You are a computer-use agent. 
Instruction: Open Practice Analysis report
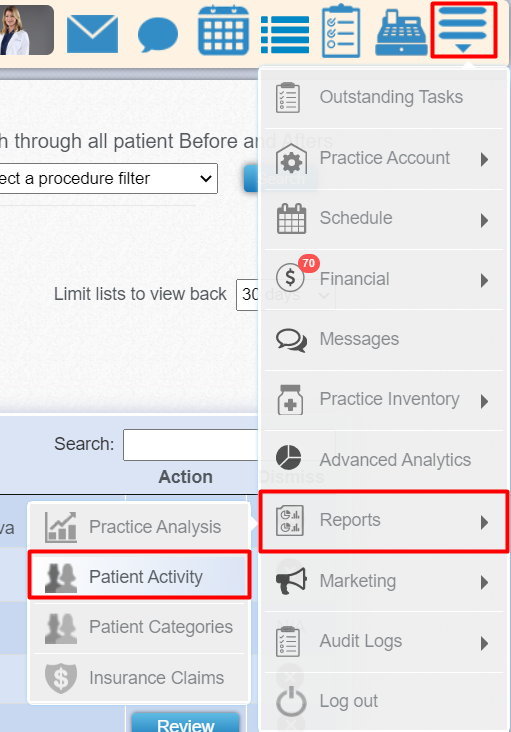pyautogui.click(x=140, y=527)
